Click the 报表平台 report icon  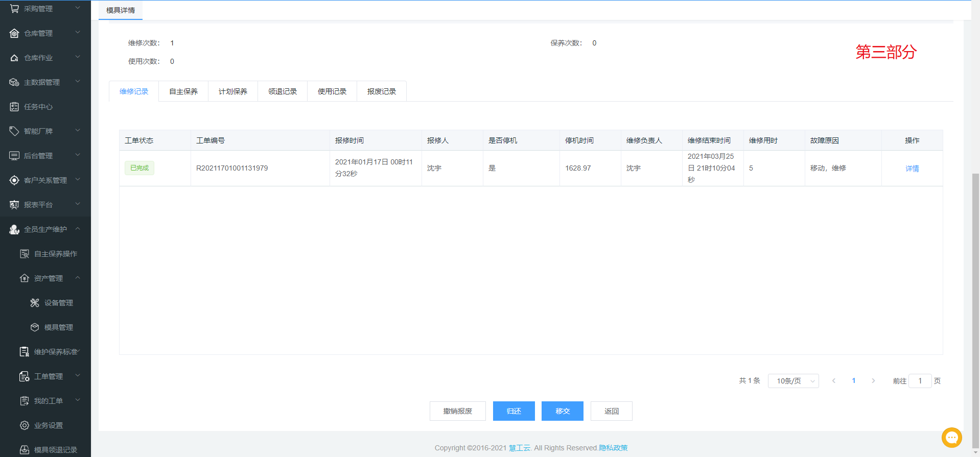(14, 205)
